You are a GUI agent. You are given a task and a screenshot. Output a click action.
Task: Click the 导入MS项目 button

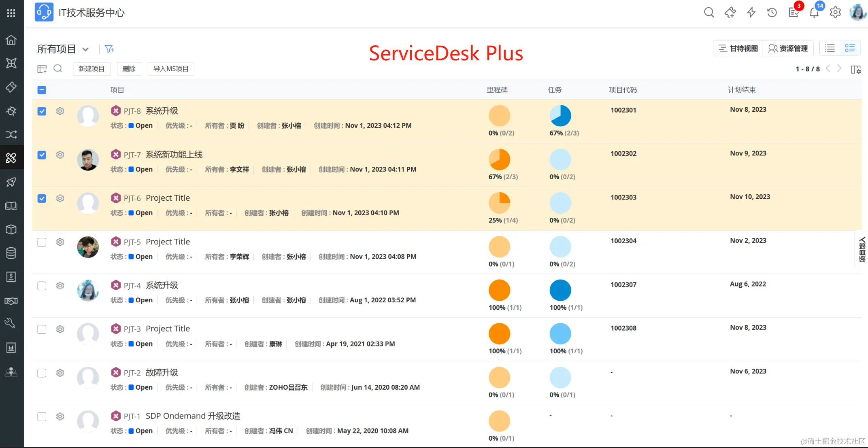(171, 69)
